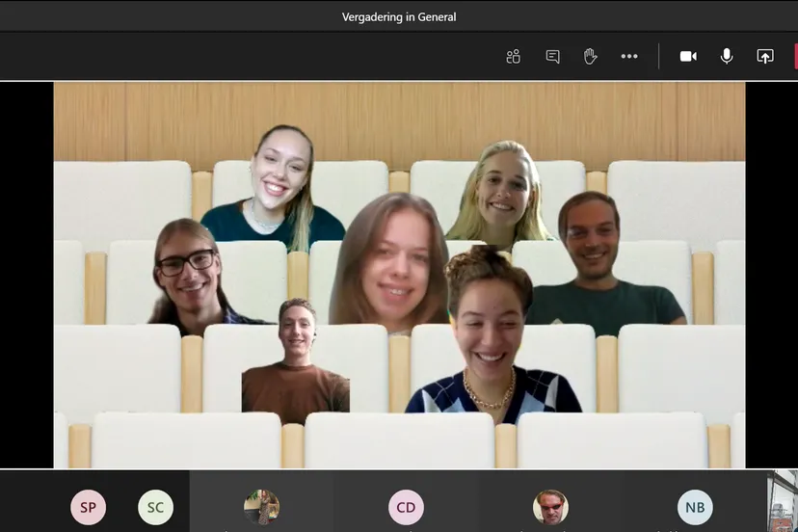Select the SC participant avatar

(155, 507)
